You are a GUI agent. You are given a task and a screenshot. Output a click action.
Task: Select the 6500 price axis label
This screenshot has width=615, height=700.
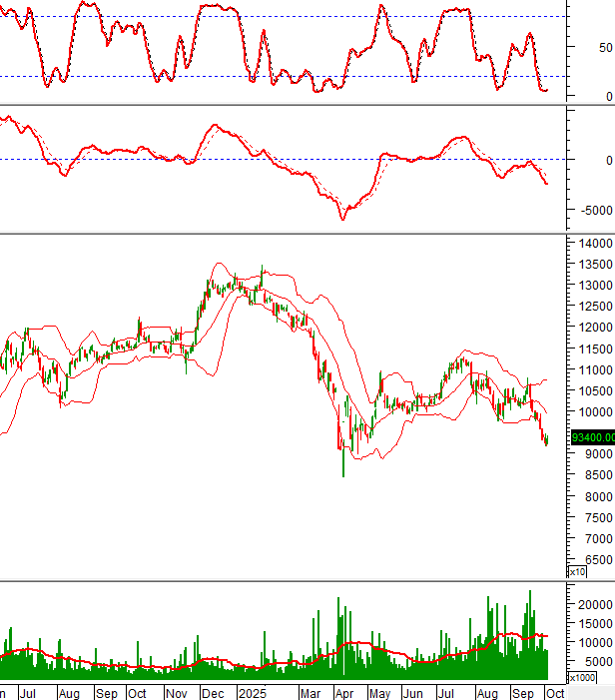(x=593, y=561)
